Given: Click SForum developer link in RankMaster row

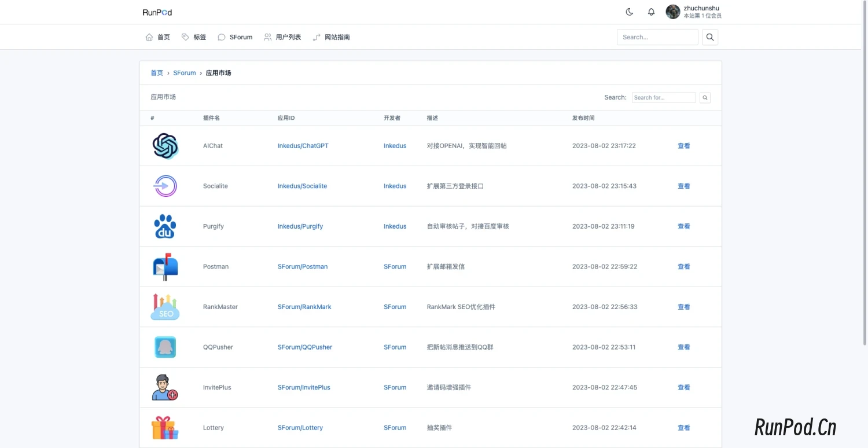Looking at the screenshot, I should (395, 307).
